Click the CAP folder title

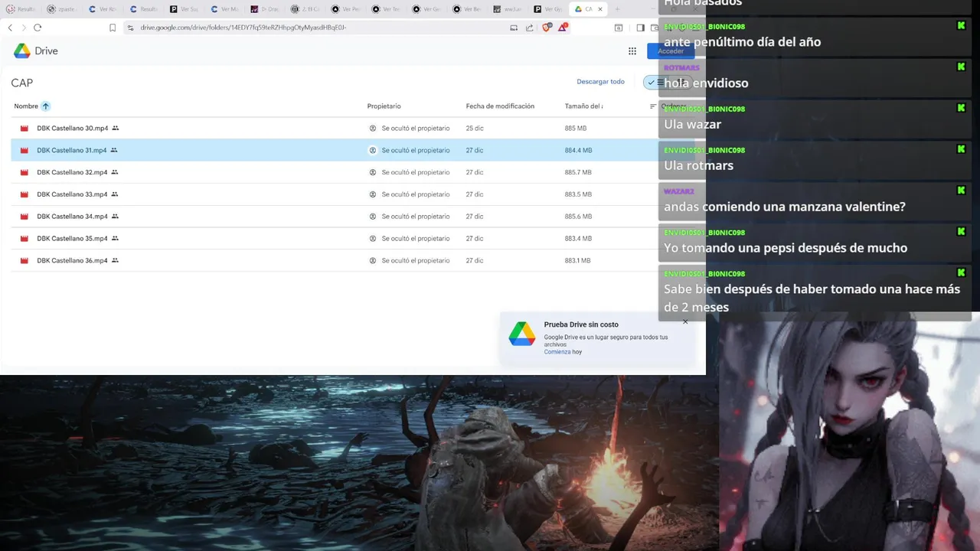[x=21, y=83]
